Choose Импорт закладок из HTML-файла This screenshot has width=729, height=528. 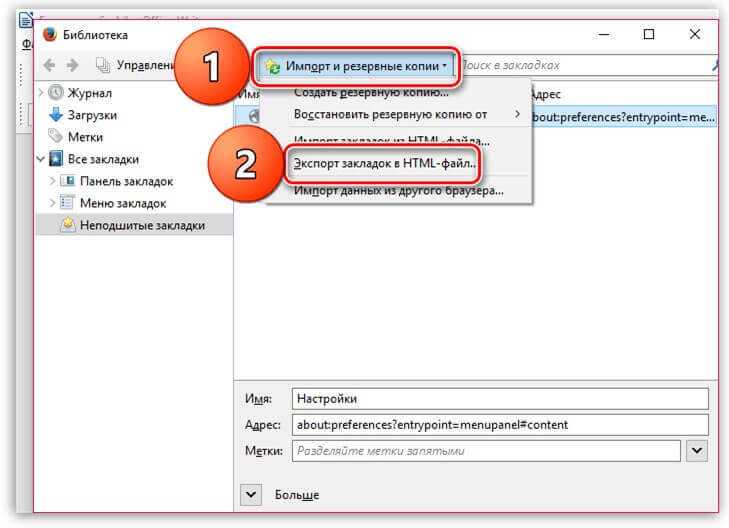click(x=391, y=140)
